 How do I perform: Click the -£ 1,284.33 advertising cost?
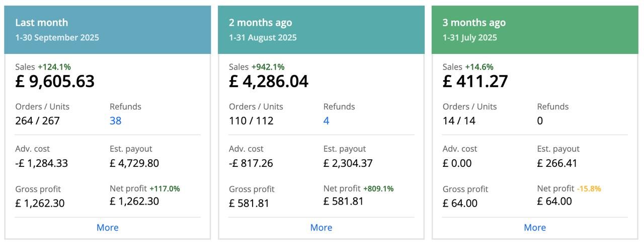[x=42, y=163]
